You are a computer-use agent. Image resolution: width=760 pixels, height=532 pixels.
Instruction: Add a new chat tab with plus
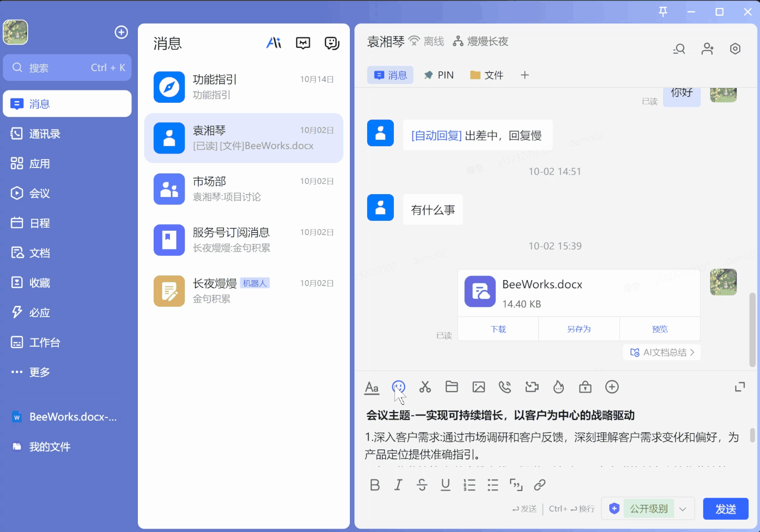point(525,75)
